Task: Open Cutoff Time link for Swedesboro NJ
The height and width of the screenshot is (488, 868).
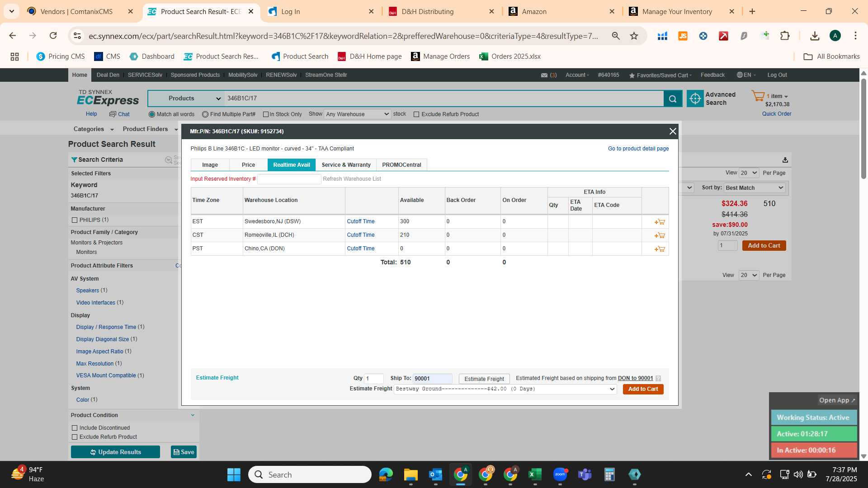Action: point(361,221)
